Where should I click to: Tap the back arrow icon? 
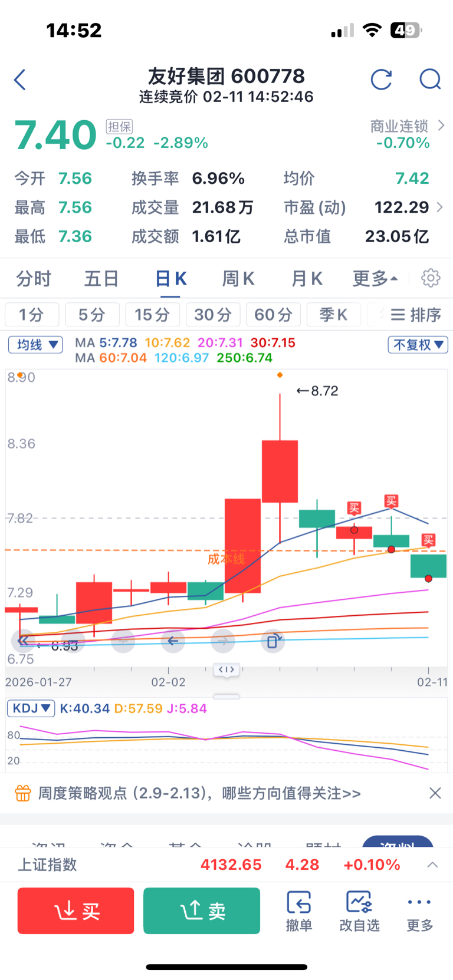[x=21, y=80]
